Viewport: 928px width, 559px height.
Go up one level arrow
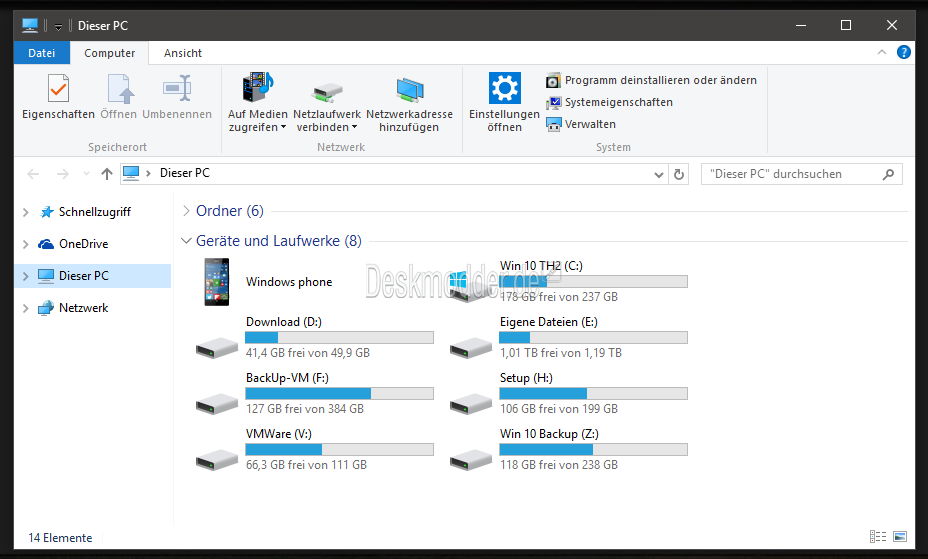pyautogui.click(x=107, y=174)
